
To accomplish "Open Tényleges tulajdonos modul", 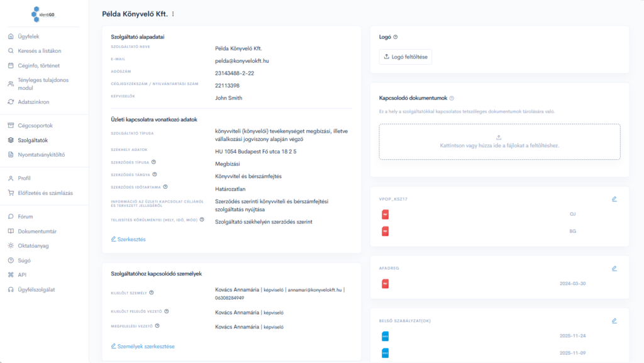I will pos(43,84).
